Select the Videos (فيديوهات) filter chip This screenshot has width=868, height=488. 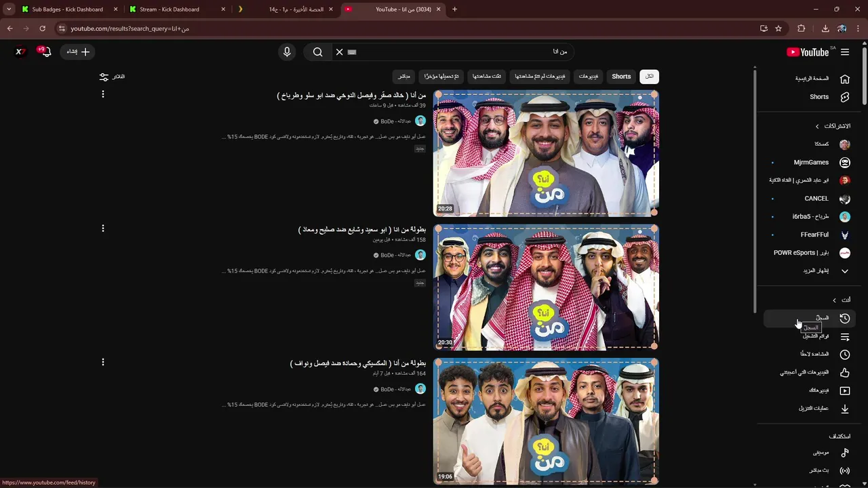point(588,77)
